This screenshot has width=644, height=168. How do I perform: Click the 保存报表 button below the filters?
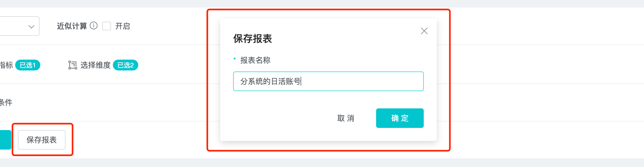[x=42, y=140]
